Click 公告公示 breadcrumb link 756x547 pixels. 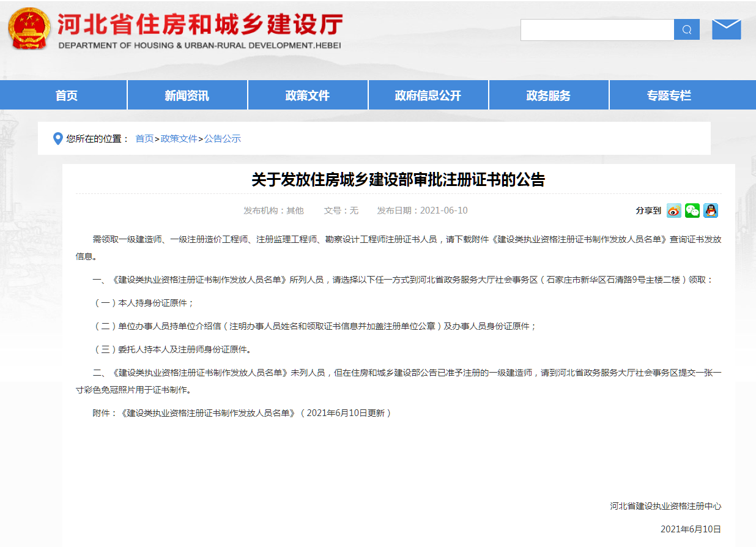223,139
